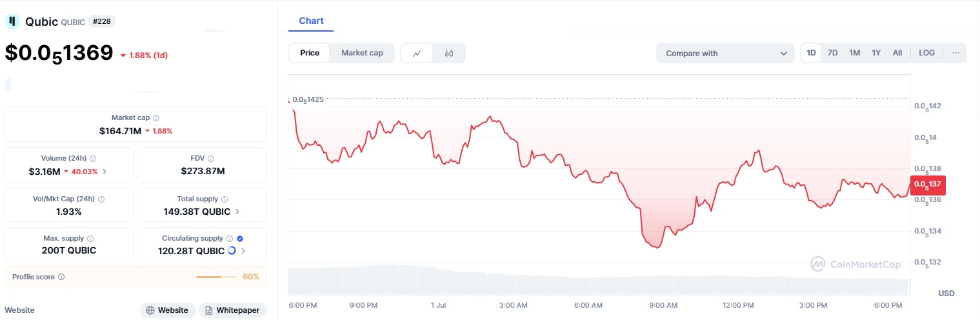Click the Qubic logo icon

point(12,21)
